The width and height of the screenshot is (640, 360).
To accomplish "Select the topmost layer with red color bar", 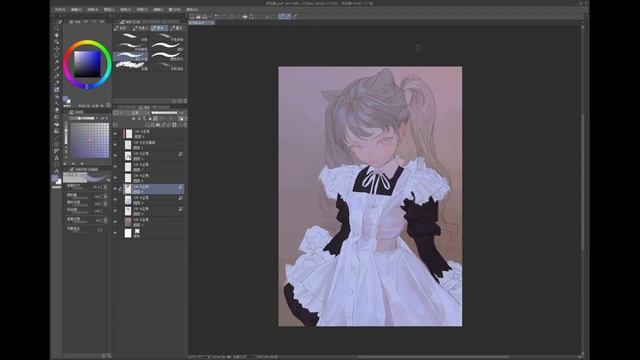I will (x=153, y=133).
